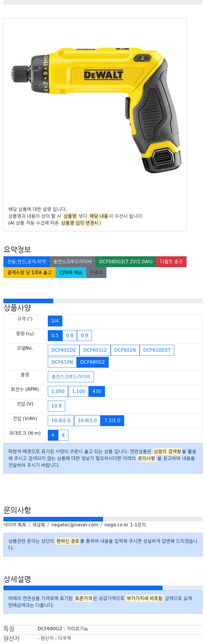
Task: Choose the 1,100 RPM option
Action: point(78,391)
